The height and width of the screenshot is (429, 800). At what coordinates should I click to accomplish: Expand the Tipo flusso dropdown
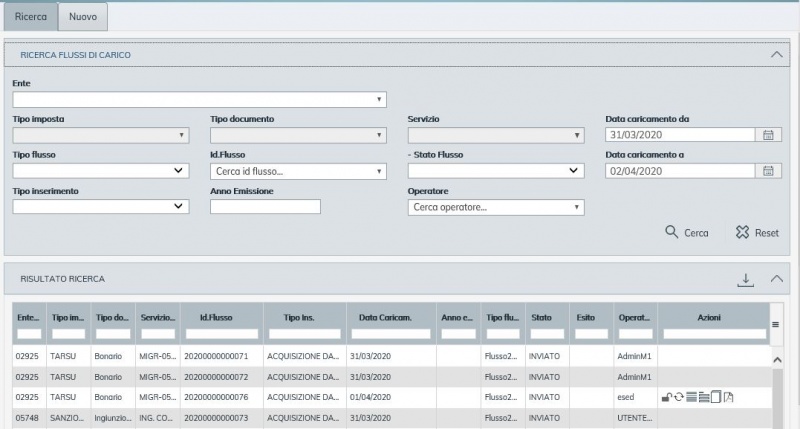click(100, 171)
